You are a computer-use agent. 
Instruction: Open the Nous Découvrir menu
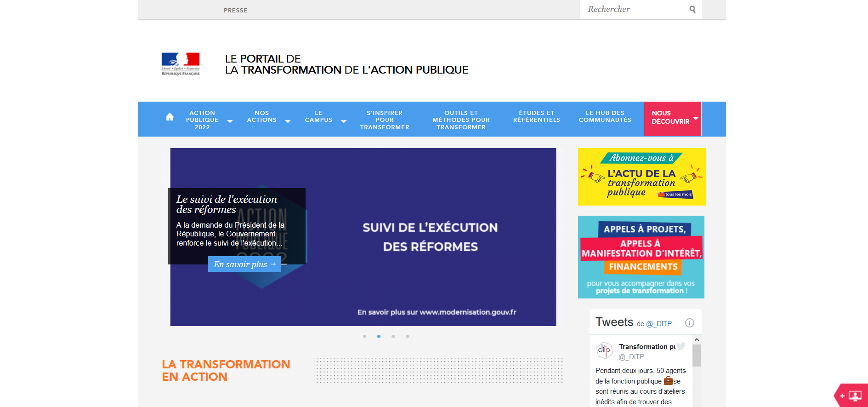672,119
